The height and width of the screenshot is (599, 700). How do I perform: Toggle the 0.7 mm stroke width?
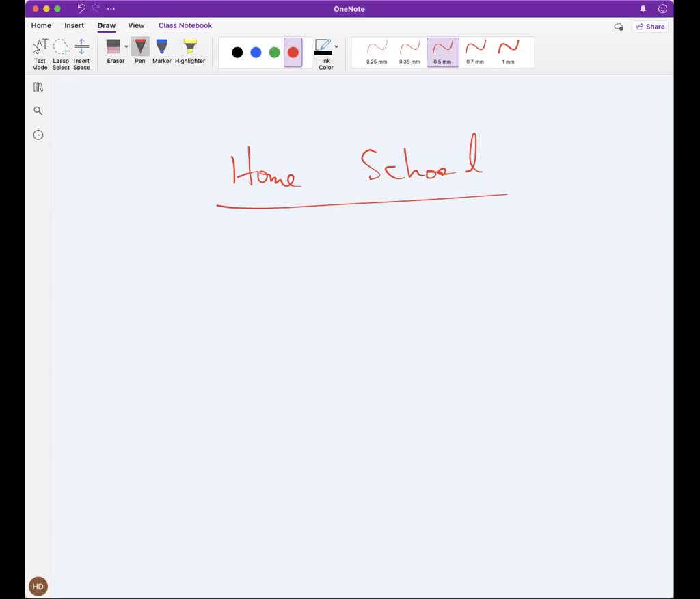tap(475, 52)
